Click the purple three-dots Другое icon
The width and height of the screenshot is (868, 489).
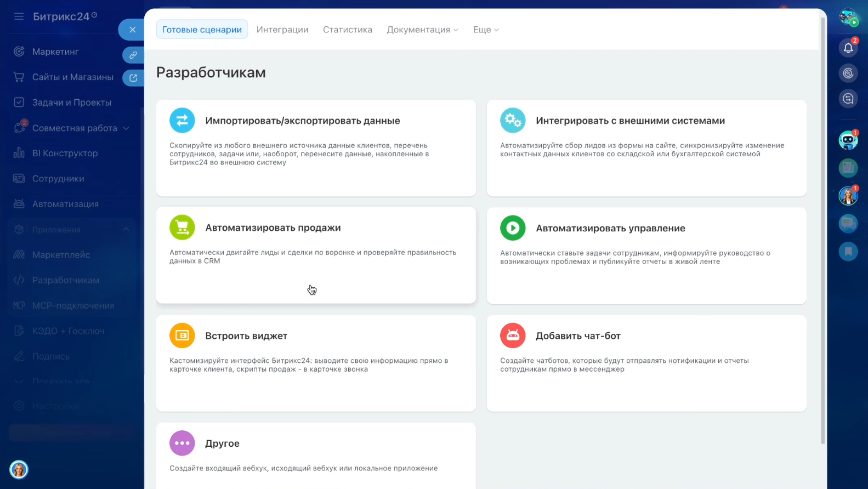[x=182, y=443]
